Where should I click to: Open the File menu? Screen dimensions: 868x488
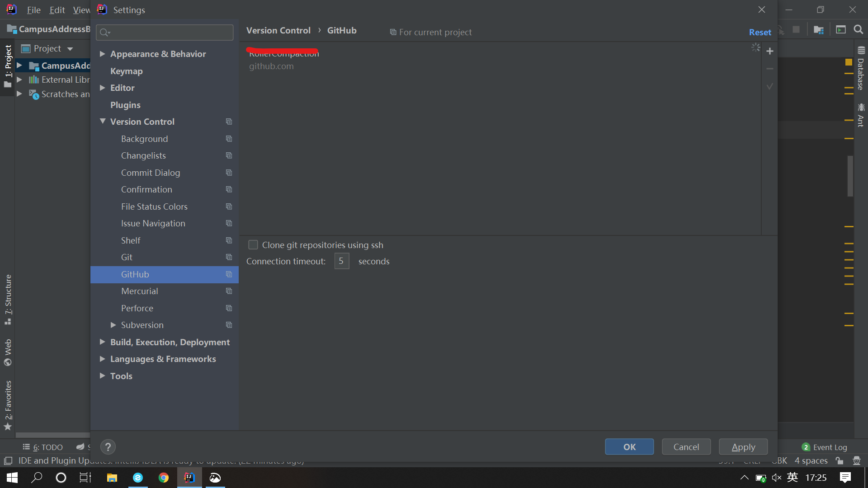coord(33,9)
